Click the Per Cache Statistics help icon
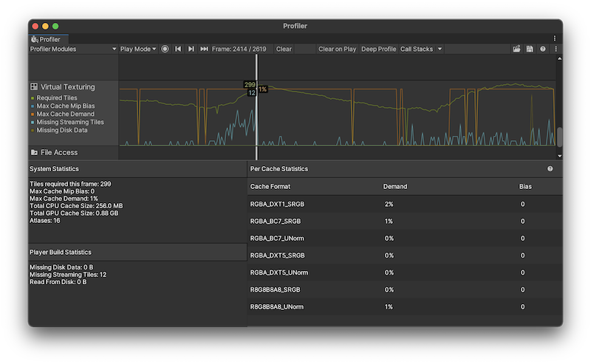The height and width of the screenshot is (364, 591). coord(550,169)
